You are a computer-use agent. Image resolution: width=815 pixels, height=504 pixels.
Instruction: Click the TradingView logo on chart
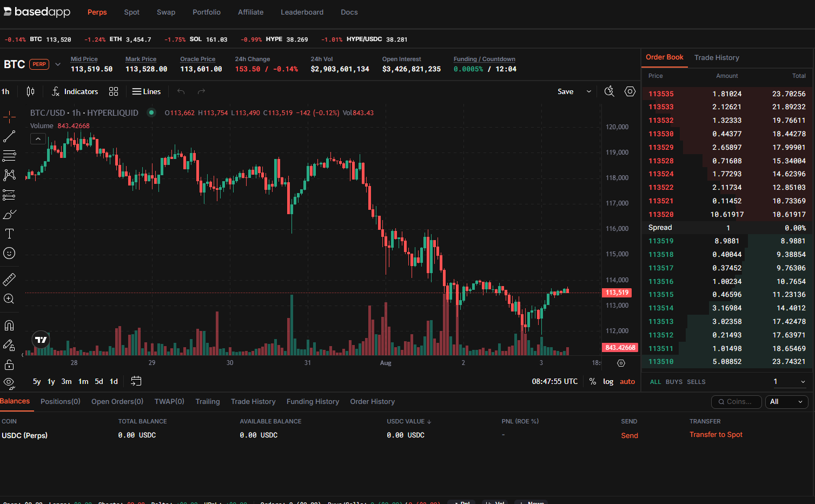coord(41,340)
